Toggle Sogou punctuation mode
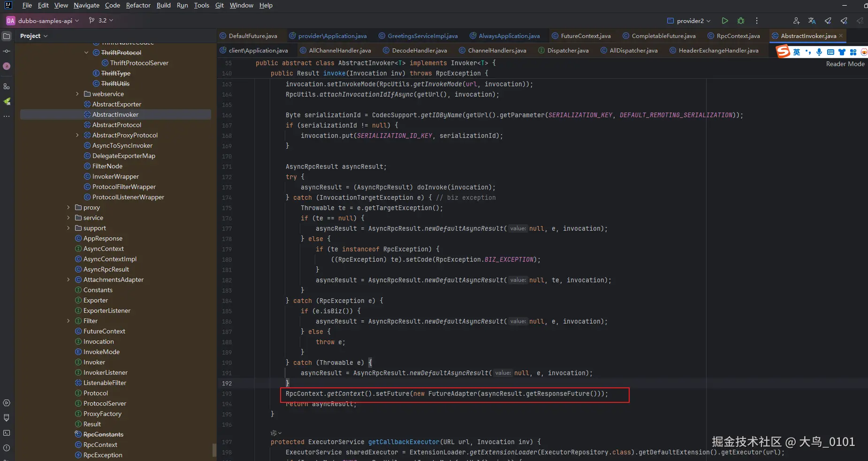 tap(808, 52)
